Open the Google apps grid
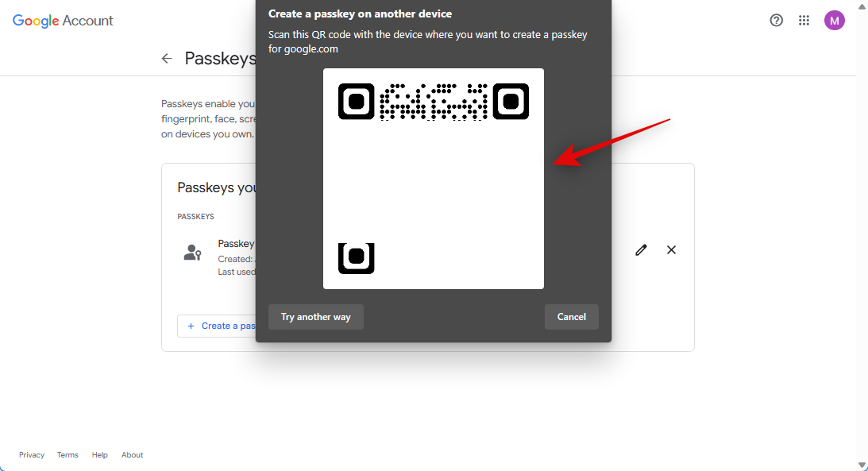Viewport: 868px width, 471px height. [804, 21]
